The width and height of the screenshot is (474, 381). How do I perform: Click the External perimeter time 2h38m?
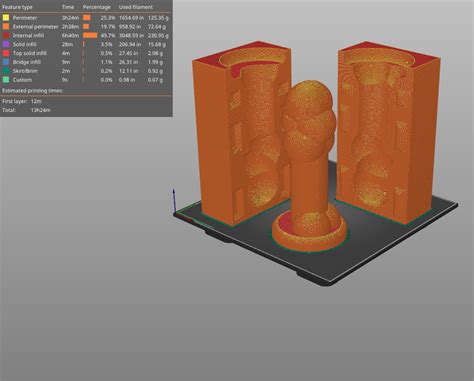pyautogui.click(x=70, y=27)
